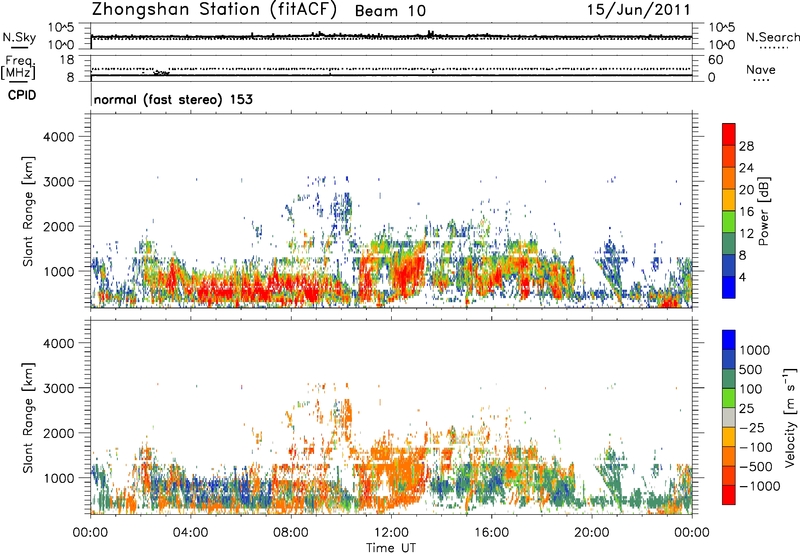800x554 pixels.
Task: Click the noise plot strip below the title
Action: pyautogui.click(x=391, y=36)
